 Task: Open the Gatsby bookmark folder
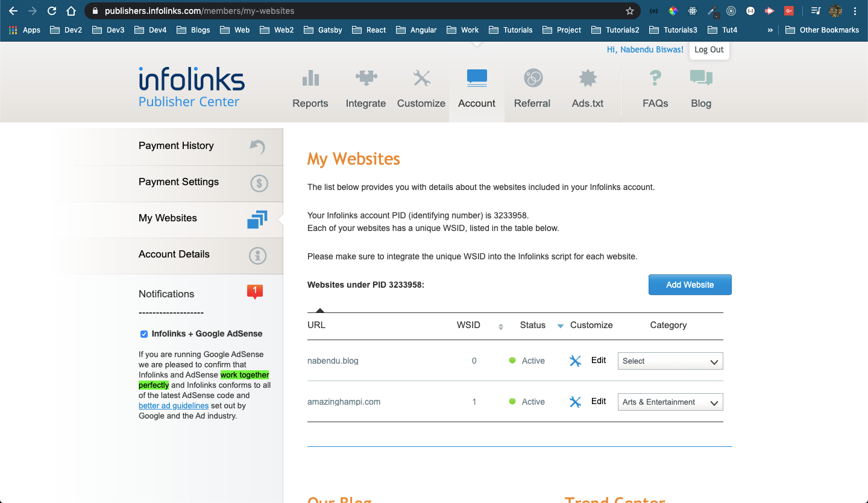[323, 30]
